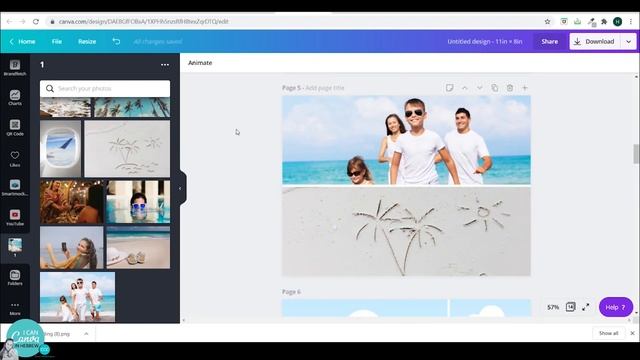
Task: Open the folder three-dots options menu
Action: pos(165,64)
